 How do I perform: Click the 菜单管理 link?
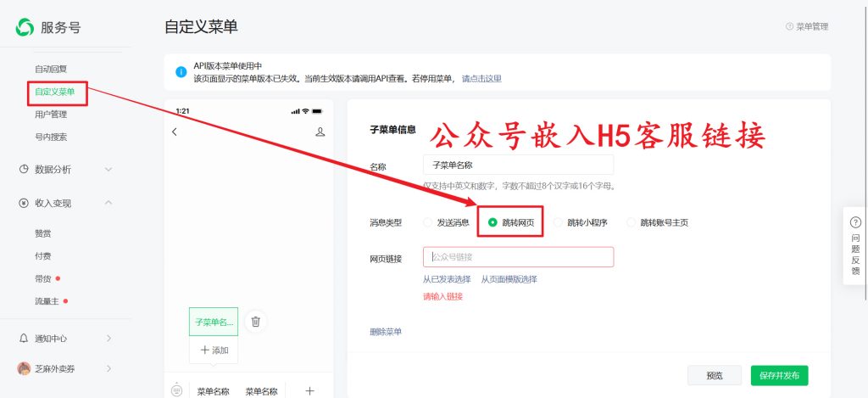pos(812,26)
